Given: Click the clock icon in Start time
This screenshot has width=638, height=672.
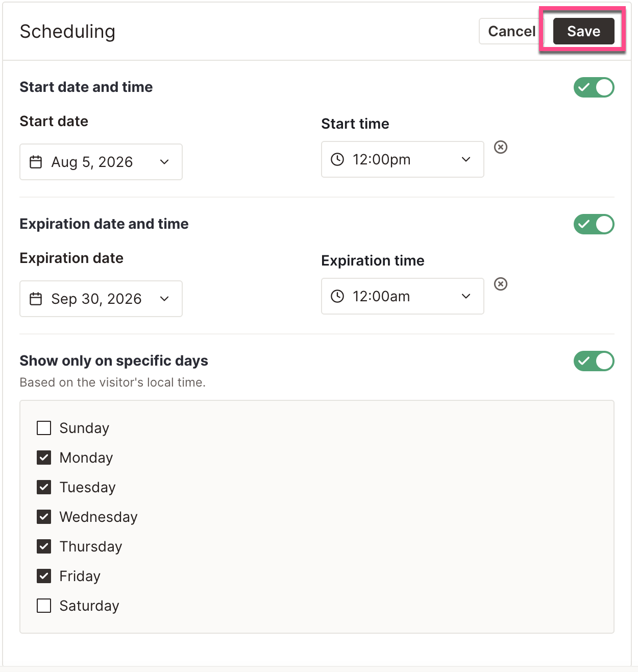Looking at the screenshot, I should 337,159.
